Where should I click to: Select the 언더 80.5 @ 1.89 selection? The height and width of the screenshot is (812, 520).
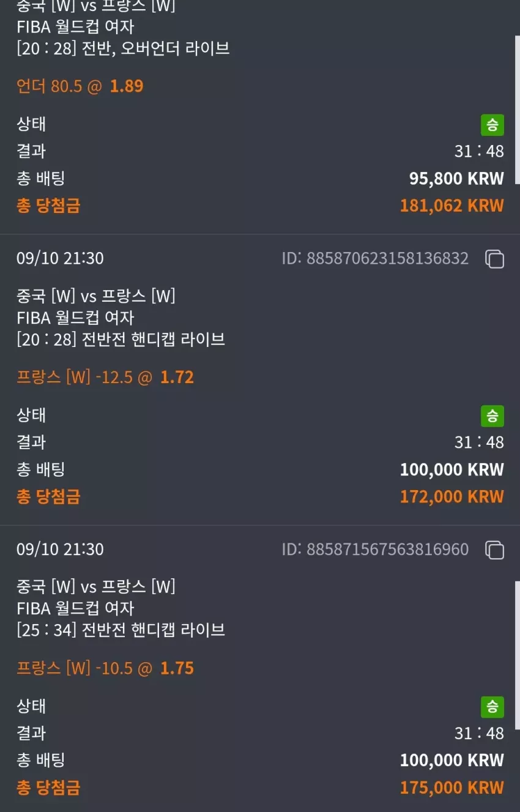point(80,86)
